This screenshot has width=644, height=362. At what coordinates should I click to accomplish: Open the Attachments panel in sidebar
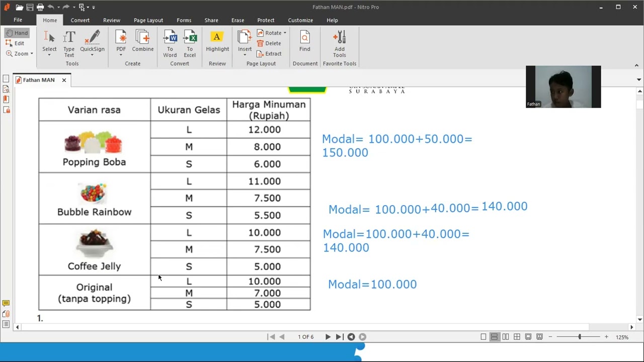[6, 314]
